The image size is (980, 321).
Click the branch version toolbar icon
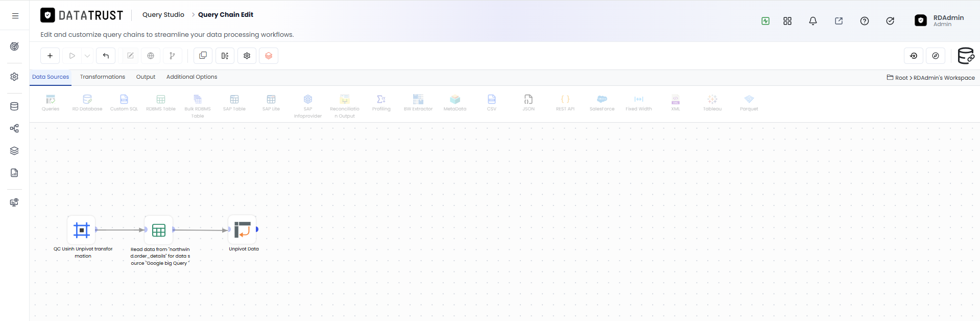tap(172, 56)
